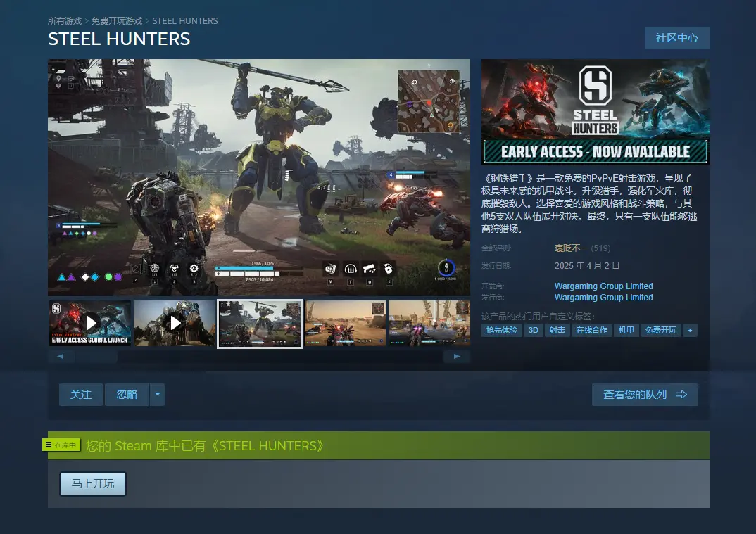Image resolution: width=756 pixels, height=534 pixels.
Task: Click the 在库中 library badge
Action: 61,445
